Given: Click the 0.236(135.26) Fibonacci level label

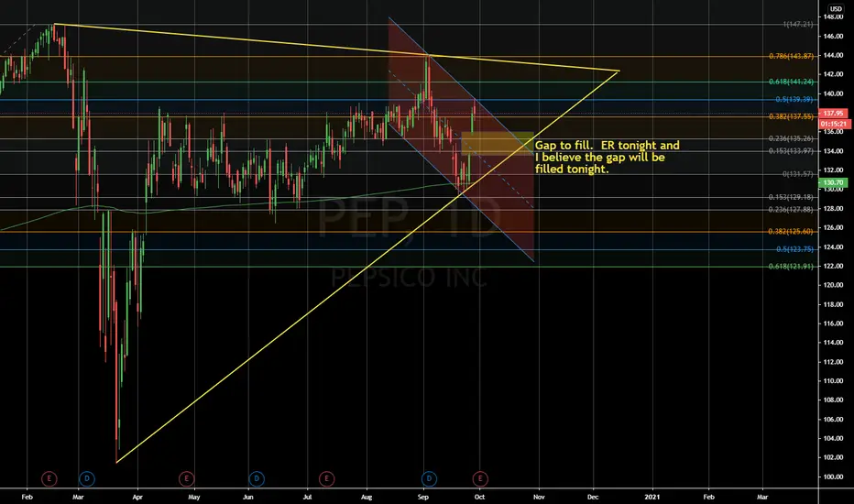Looking at the screenshot, I should pos(792,138).
